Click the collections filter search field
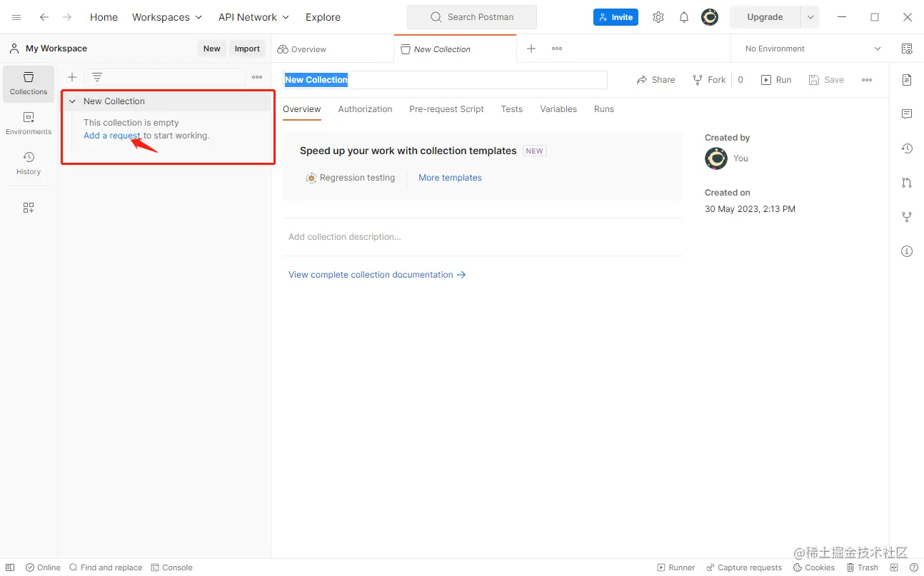 click(x=165, y=77)
